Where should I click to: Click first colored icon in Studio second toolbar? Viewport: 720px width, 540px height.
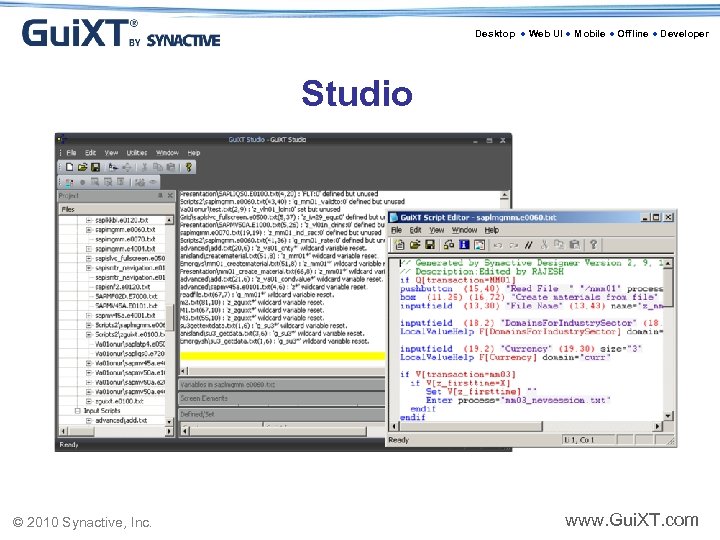click(x=69, y=182)
